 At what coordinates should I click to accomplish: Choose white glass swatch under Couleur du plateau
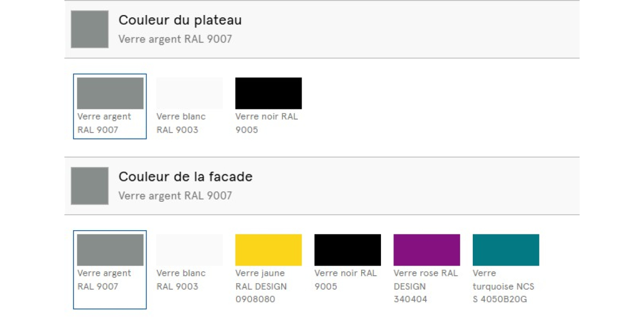pyautogui.click(x=189, y=93)
